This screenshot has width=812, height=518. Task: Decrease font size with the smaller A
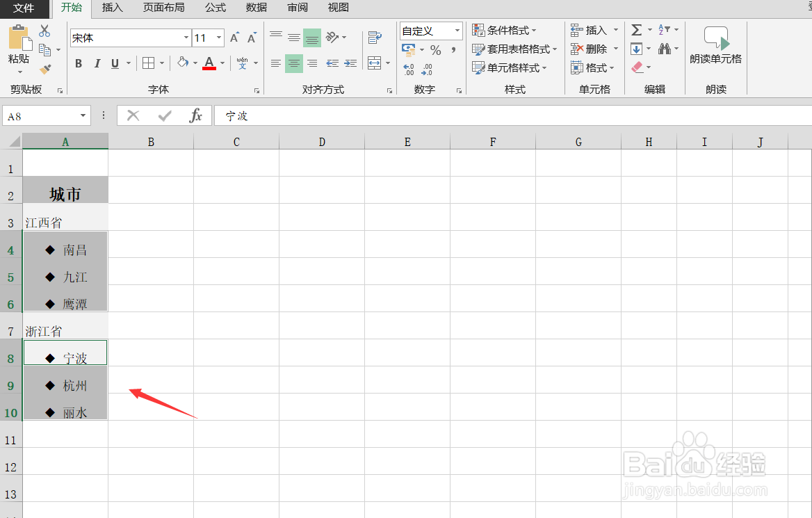click(252, 38)
